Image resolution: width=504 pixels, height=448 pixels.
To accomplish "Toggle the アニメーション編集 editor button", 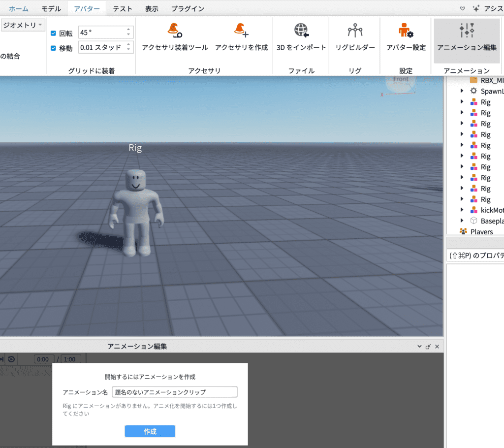I will pyautogui.click(x=467, y=37).
